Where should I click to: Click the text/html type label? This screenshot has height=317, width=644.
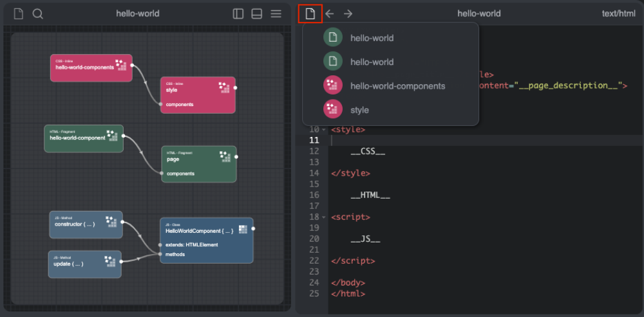click(618, 14)
